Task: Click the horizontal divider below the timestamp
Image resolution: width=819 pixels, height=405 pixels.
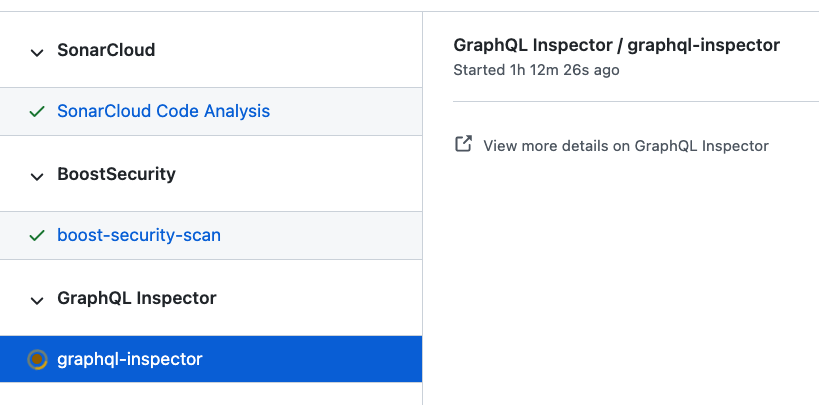Action: (636, 101)
